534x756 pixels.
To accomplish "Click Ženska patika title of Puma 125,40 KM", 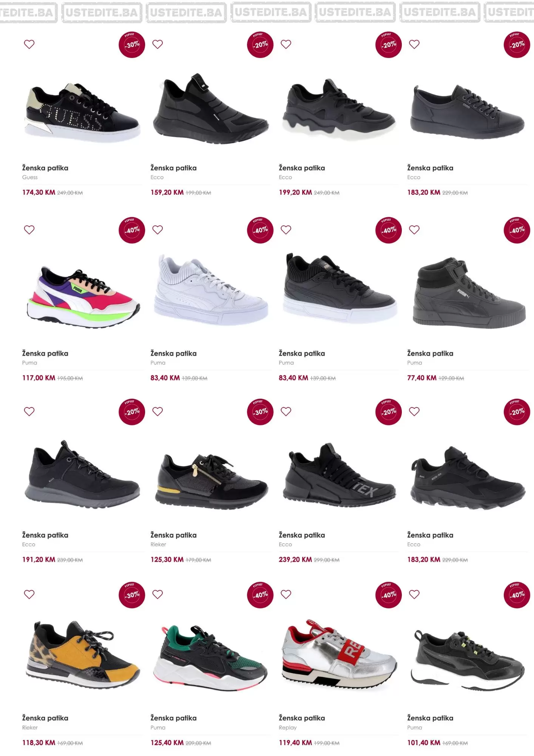I will (173, 718).
